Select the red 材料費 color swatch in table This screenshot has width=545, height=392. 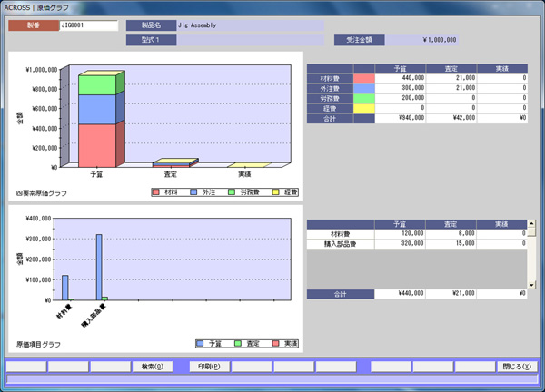click(x=363, y=78)
